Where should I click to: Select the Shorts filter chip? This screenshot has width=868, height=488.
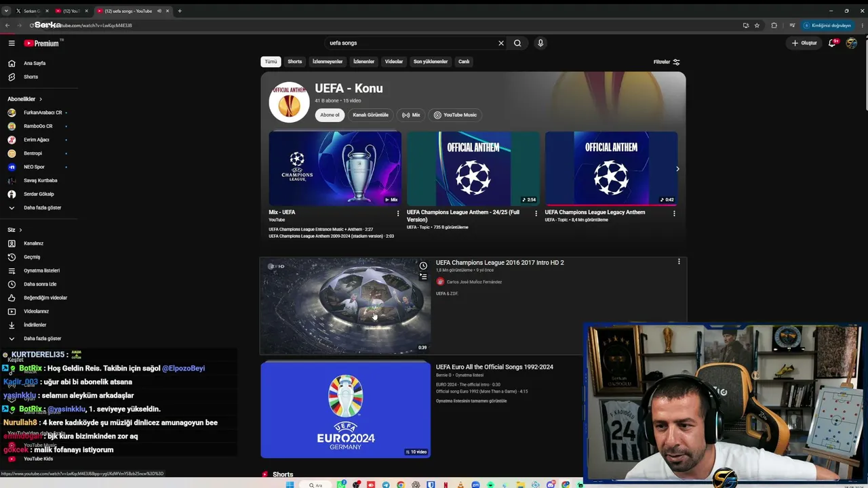(295, 62)
